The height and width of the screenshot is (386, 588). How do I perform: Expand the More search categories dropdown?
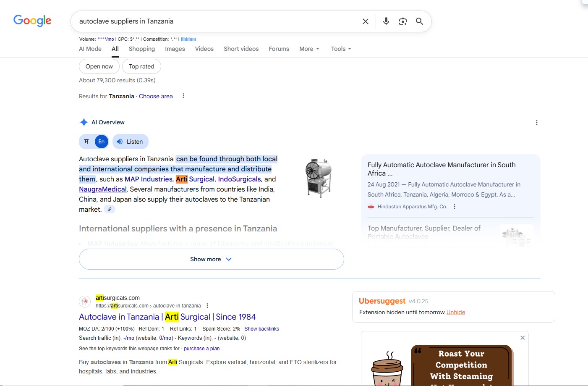309,49
